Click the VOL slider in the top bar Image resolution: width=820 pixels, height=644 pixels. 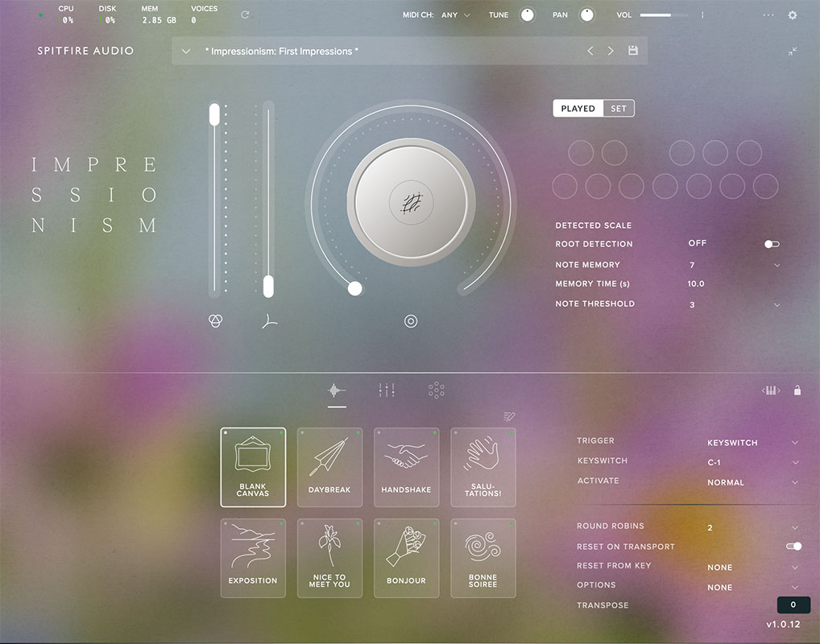665,15
